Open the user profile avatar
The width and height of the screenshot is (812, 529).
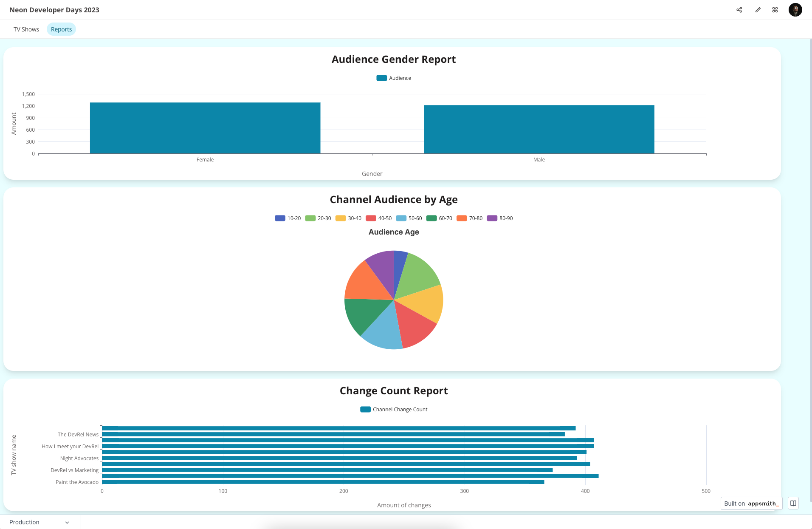click(795, 10)
